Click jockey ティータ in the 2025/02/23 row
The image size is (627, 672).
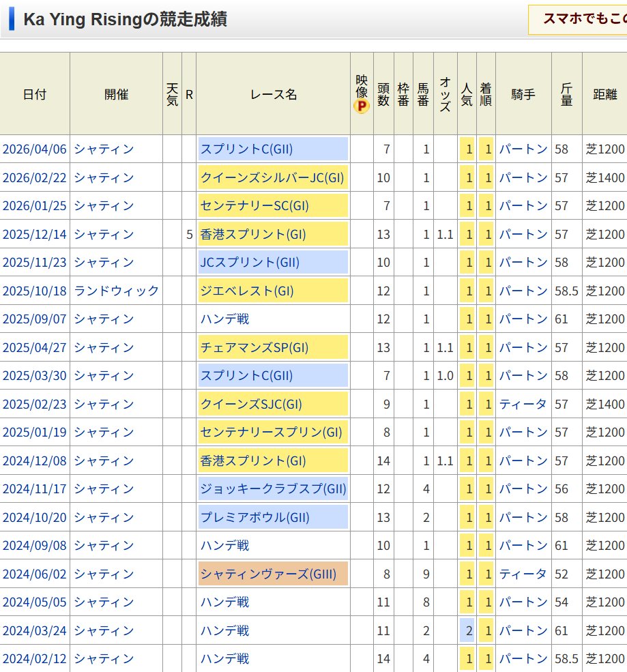(x=523, y=404)
